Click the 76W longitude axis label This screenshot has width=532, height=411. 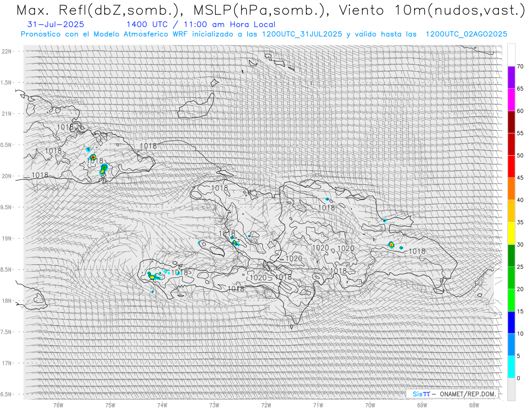58,405
